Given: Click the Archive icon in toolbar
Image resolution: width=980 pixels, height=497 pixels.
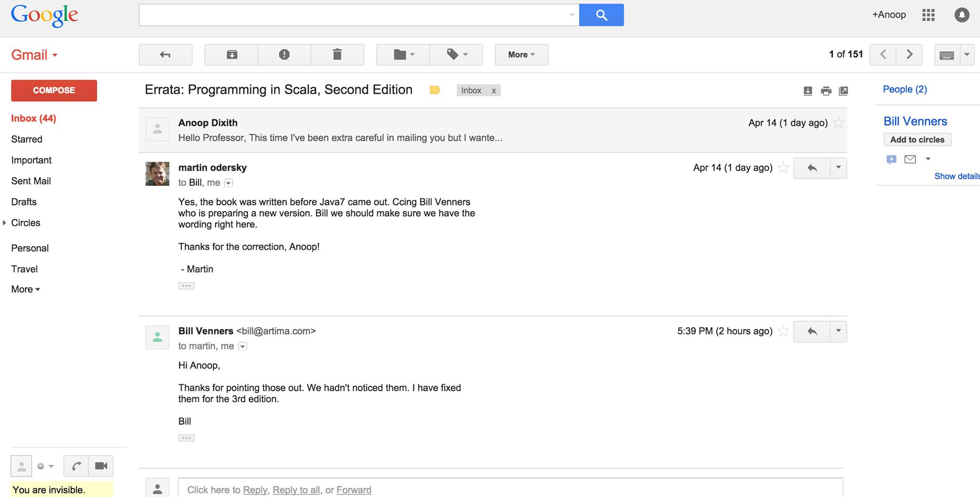Looking at the screenshot, I should pyautogui.click(x=232, y=55).
